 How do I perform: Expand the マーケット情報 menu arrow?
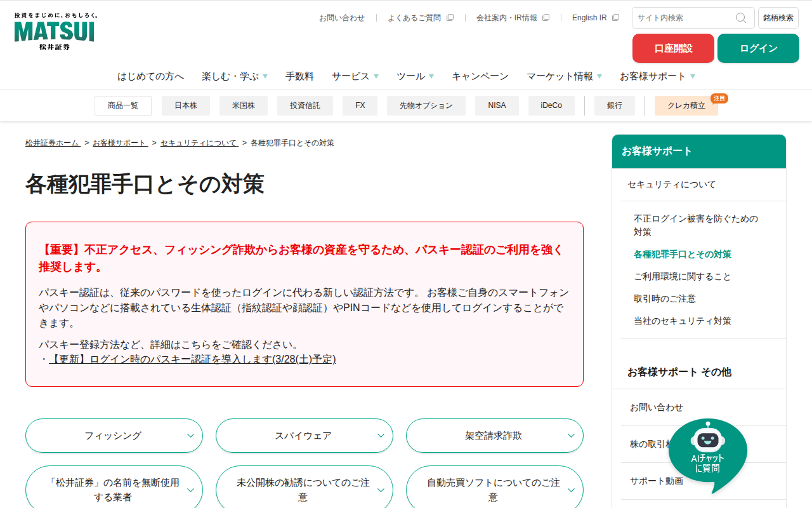click(x=599, y=76)
